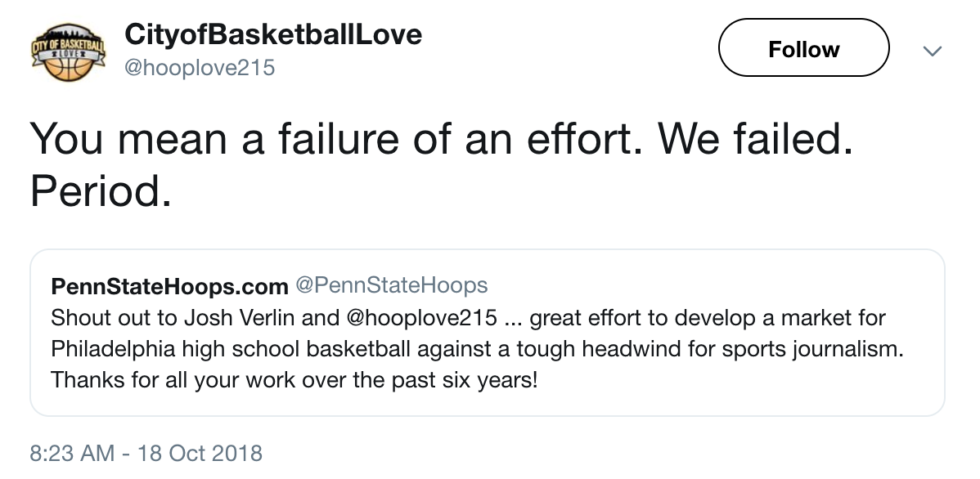Click the @hooplove215 handle under the name
The width and height of the screenshot is (980, 479).
click(x=199, y=69)
